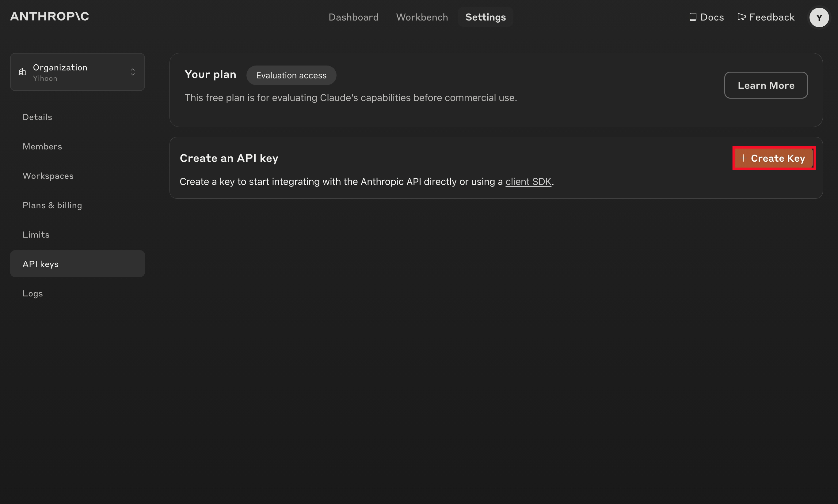This screenshot has height=504, width=838.
Task: Open the Workbench tab
Action: click(x=422, y=17)
